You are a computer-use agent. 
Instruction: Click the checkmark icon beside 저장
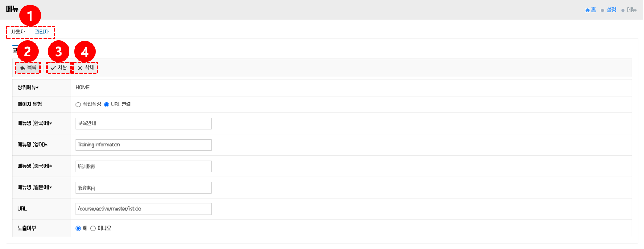[53, 68]
